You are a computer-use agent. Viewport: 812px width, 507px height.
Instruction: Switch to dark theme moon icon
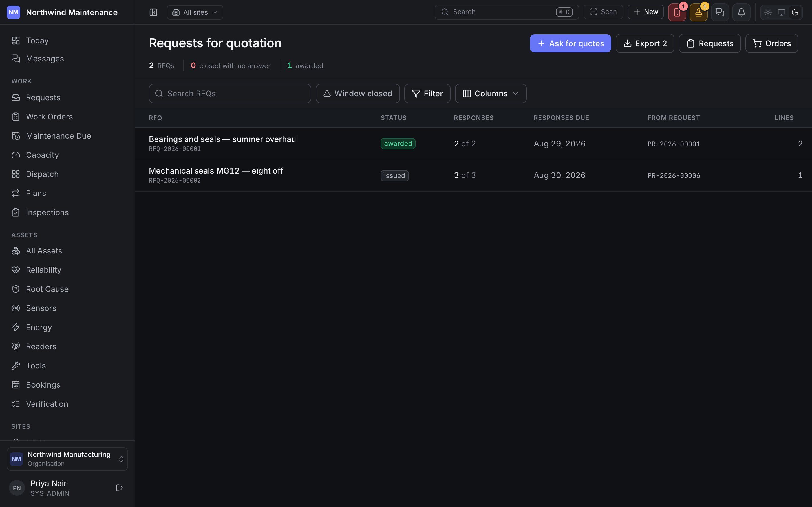[795, 12]
